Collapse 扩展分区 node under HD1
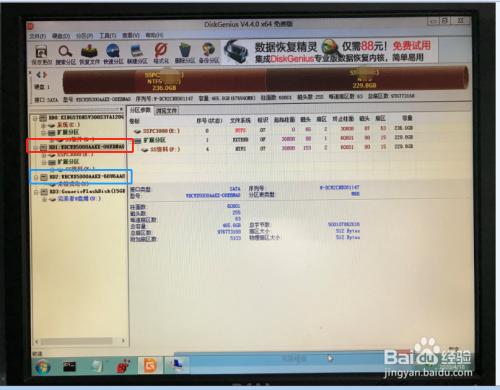The height and width of the screenshot is (390, 500). pyautogui.click(x=44, y=162)
